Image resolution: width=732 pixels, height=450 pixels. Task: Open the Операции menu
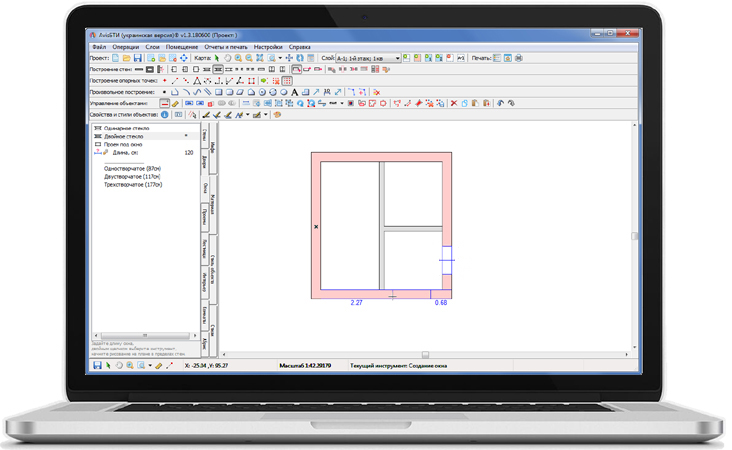pyautogui.click(x=126, y=47)
